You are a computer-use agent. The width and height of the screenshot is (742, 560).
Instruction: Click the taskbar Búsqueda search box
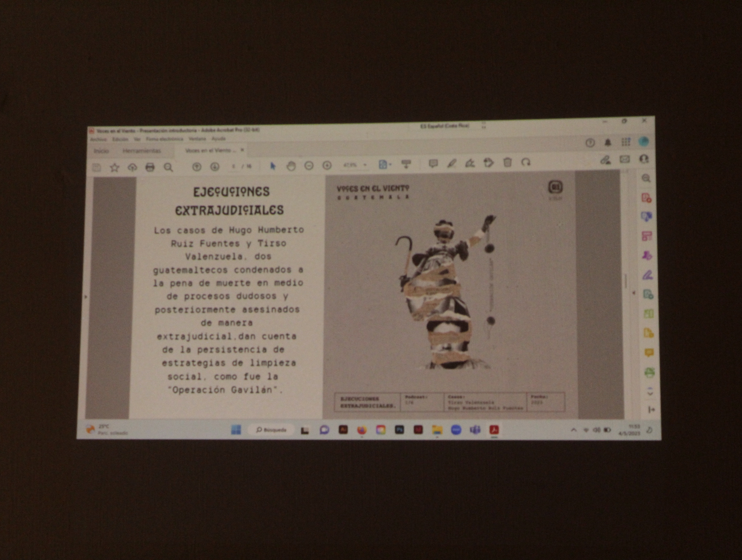(x=271, y=430)
